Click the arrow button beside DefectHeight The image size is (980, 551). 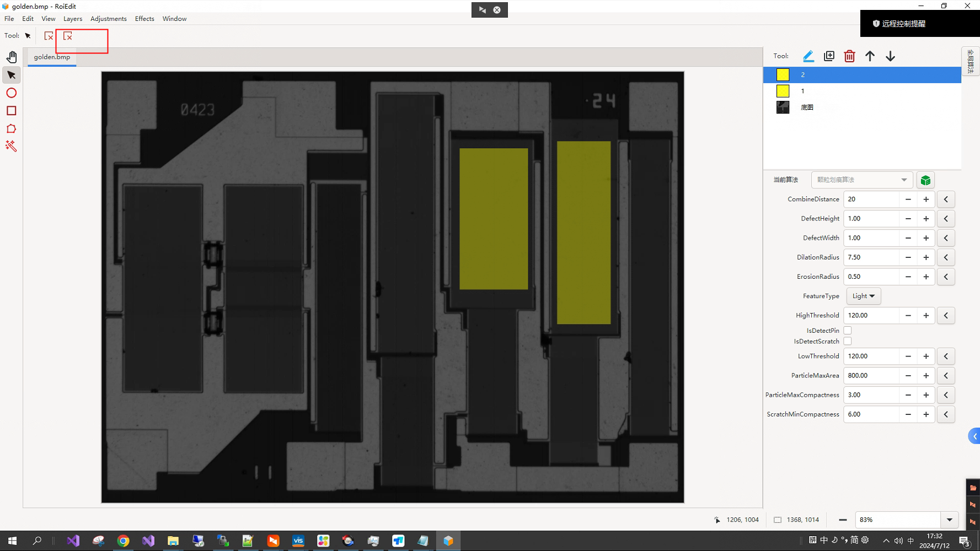coord(946,219)
